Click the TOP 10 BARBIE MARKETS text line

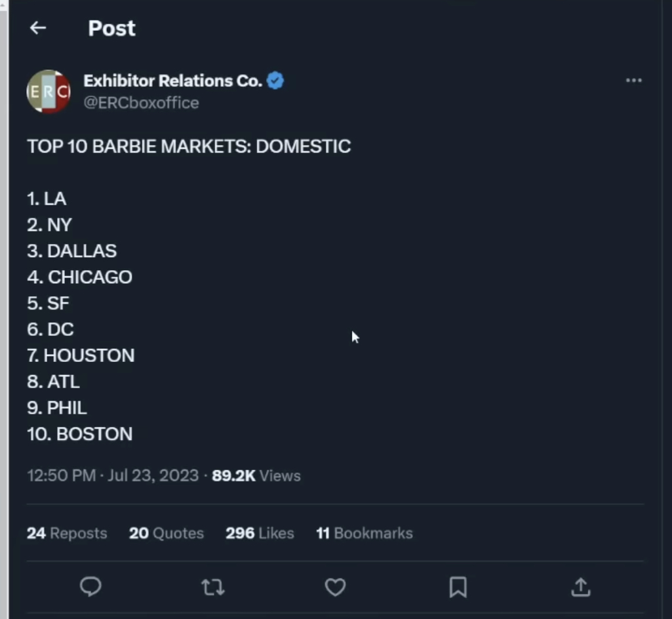click(x=189, y=146)
